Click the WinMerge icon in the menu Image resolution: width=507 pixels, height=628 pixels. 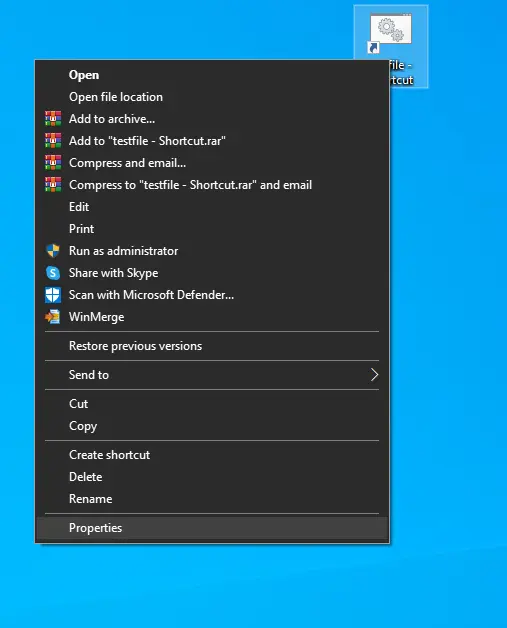click(53, 317)
